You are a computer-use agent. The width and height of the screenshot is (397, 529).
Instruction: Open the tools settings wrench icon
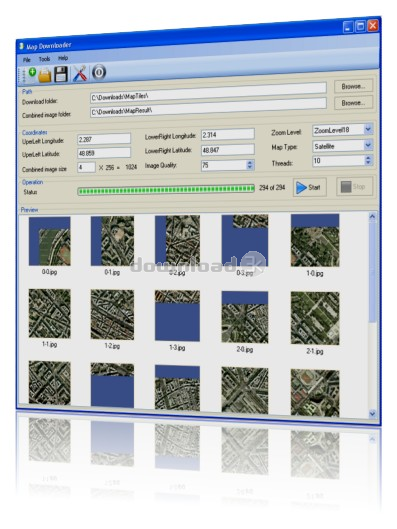(x=80, y=74)
